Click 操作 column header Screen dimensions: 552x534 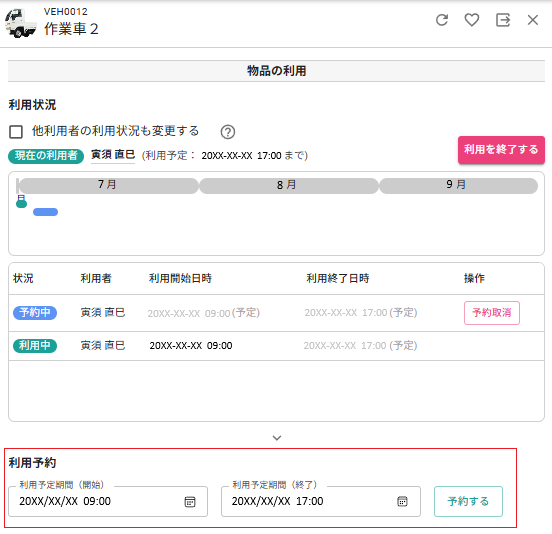474,278
